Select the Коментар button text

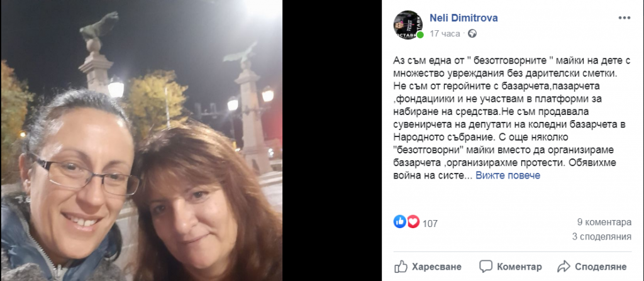[x=519, y=267]
